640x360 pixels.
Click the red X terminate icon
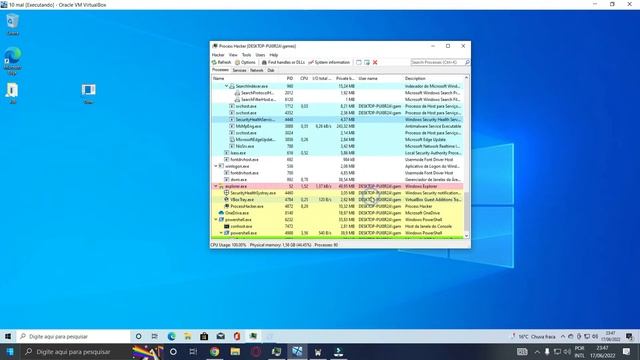(x=375, y=62)
